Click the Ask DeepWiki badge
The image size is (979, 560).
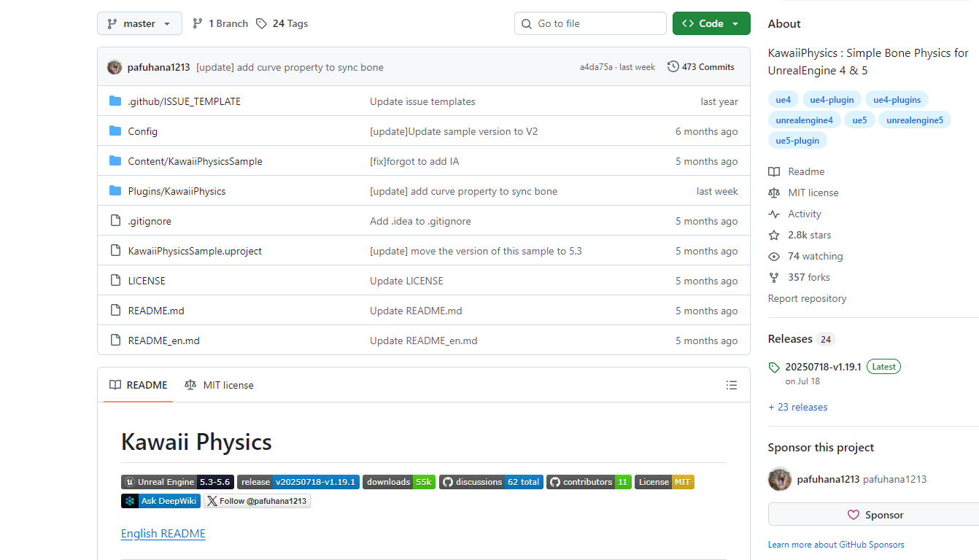[160, 501]
